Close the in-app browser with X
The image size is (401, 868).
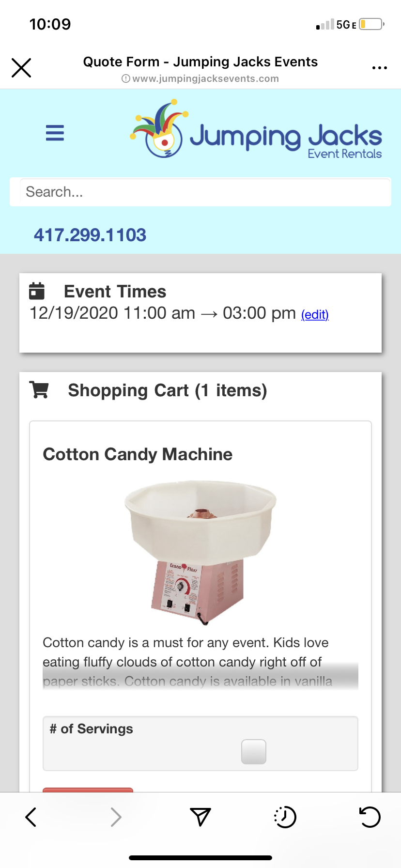click(21, 68)
